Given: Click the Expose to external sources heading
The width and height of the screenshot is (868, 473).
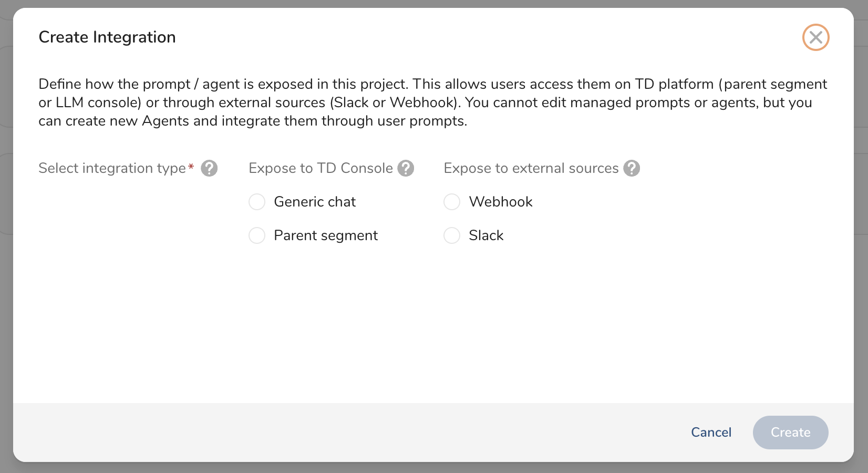Looking at the screenshot, I should point(531,168).
